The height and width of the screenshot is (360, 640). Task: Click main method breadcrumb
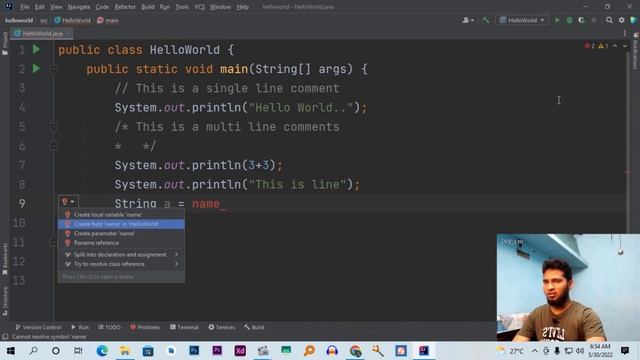108,20
